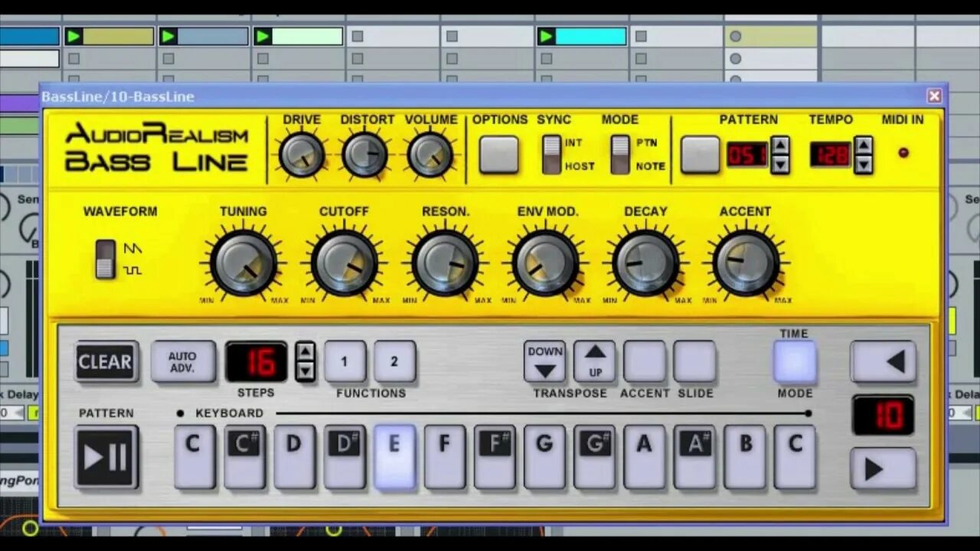Decrease STEPS count with down arrow

click(305, 371)
